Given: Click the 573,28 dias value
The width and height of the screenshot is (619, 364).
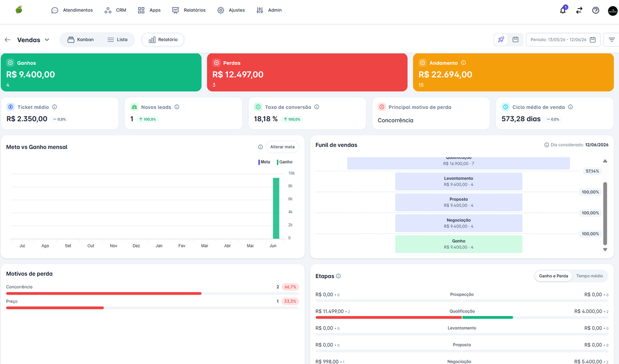Looking at the screenshot, I should point(521,119).
